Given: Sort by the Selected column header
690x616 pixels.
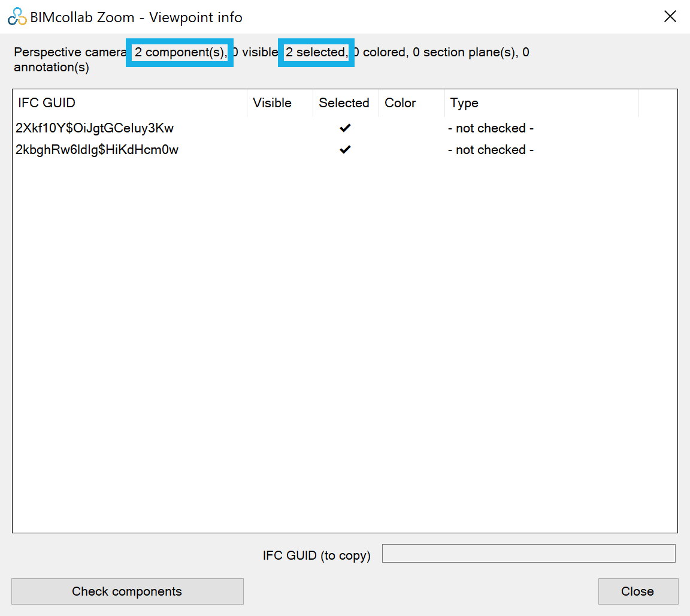Looking at the screenshot, I should pyautogui.click(x=346, y=103).
